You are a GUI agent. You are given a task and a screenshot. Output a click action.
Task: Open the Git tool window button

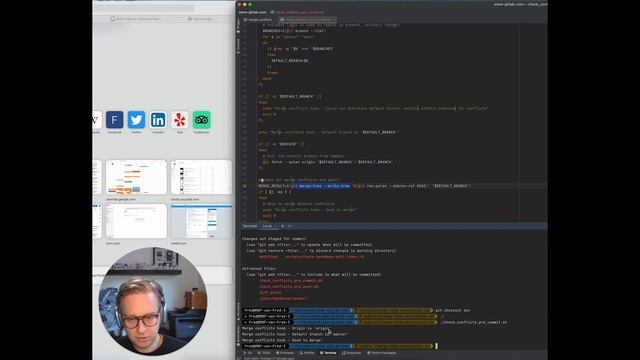click(248, 353)
